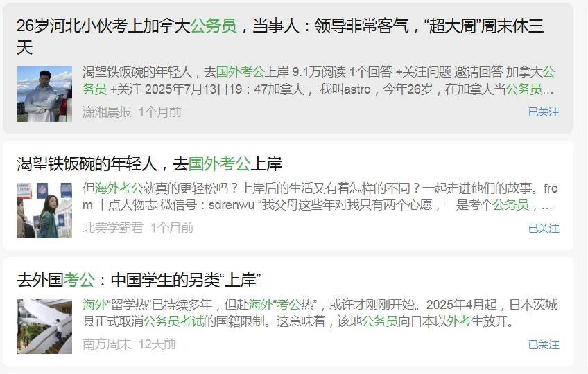
Task: Toggle 已关注 for the 潇湘晨报 article
Action: click(x=544, y=112)
